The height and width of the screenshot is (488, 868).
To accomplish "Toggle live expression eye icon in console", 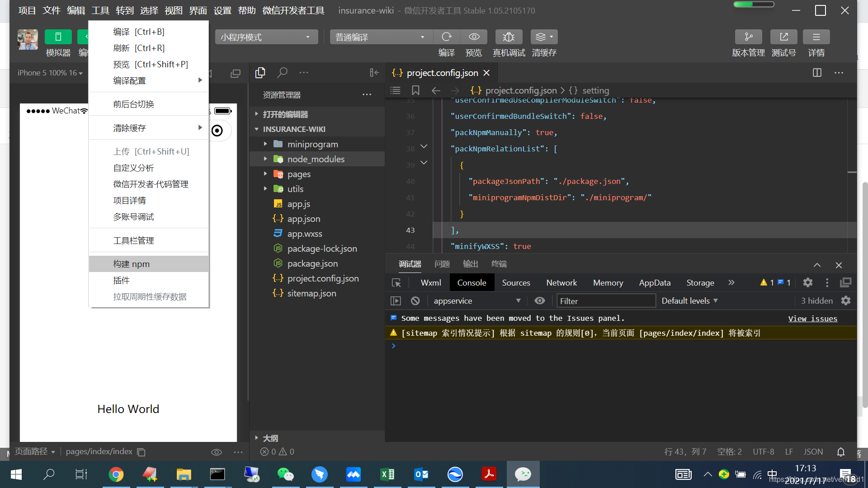I will [540, 301].
